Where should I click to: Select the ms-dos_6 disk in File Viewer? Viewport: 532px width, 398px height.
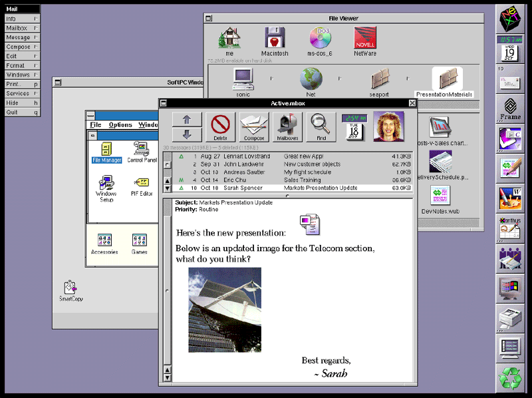(321, 41)
